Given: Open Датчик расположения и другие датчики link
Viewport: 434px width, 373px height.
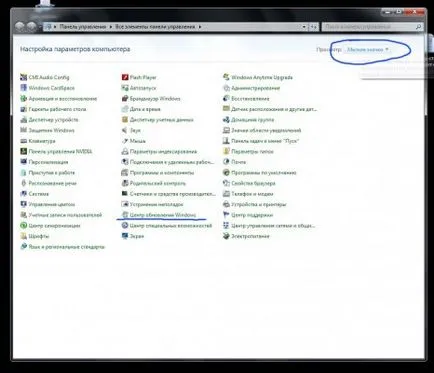Looking at the screenshot, I should click(x=274, y=109).
